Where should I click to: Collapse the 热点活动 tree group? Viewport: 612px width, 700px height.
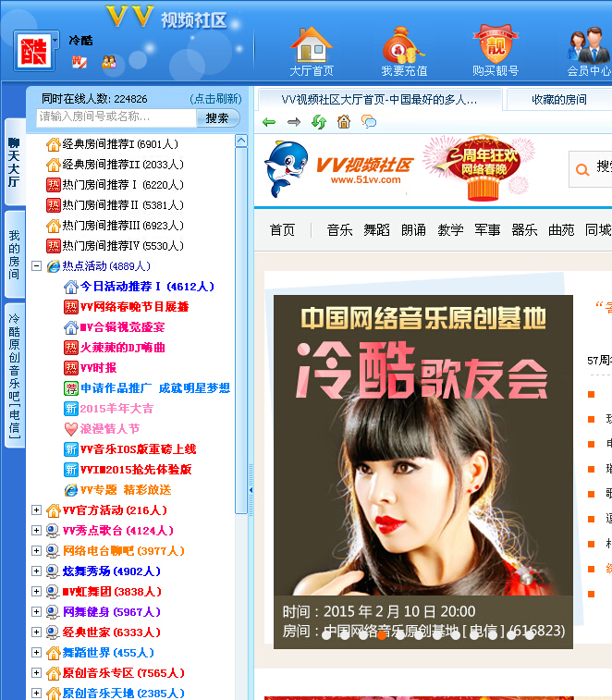pos(37,266)
